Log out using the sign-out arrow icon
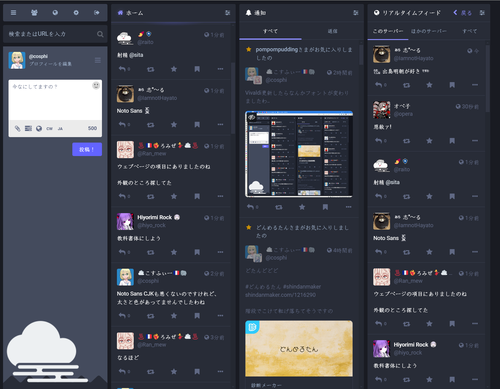The height and width of the screenshot is (389, 500). (97, 13)
